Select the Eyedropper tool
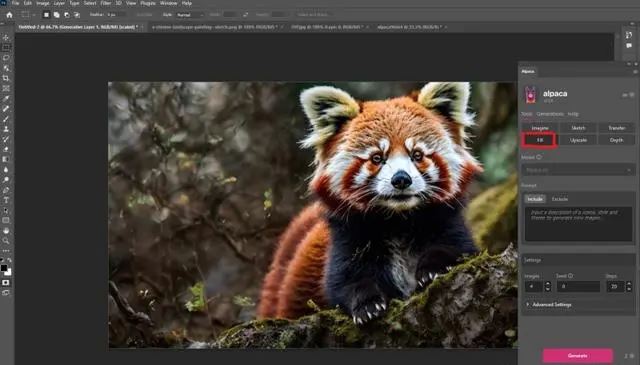 (6, 98)
